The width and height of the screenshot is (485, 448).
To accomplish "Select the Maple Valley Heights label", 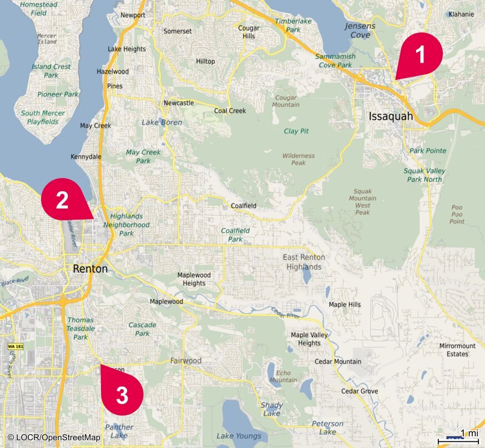I will pyautogui.click(x=309, y=339).
